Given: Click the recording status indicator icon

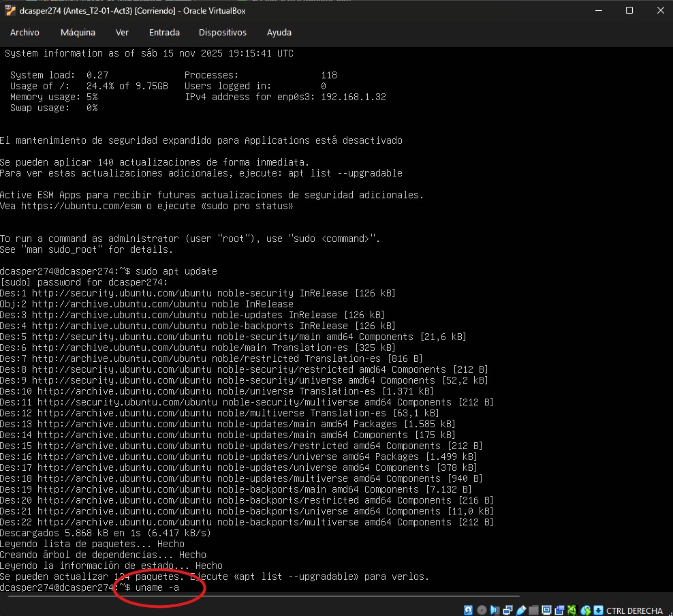Looking at the screenshot, I should (560, 610).
